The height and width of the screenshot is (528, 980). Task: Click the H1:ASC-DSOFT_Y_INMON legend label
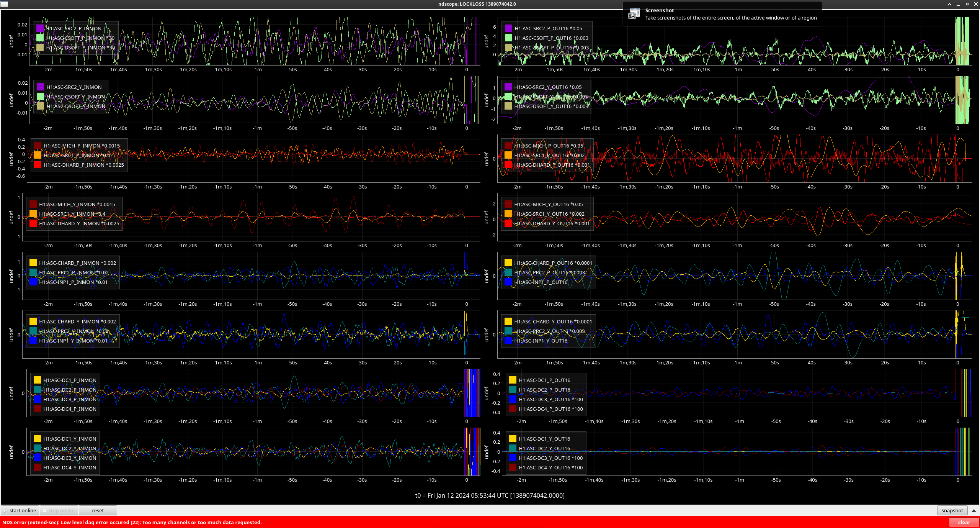76,107
